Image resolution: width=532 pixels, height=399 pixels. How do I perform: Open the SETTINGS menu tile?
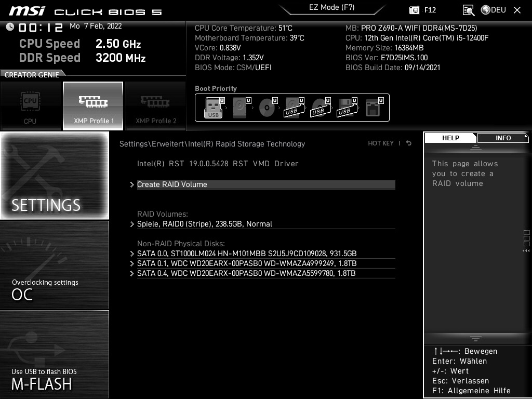(55, 176)
